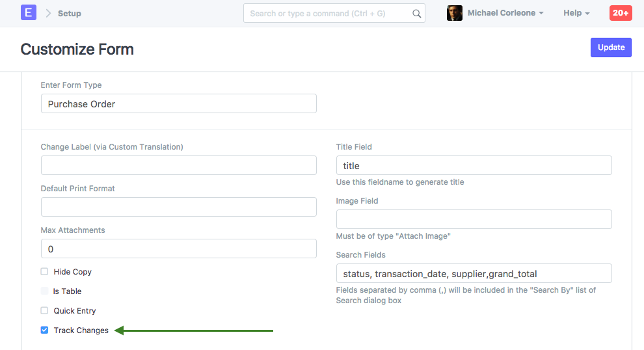
Task: Focus the top search command bar
Action: (329, 14)
